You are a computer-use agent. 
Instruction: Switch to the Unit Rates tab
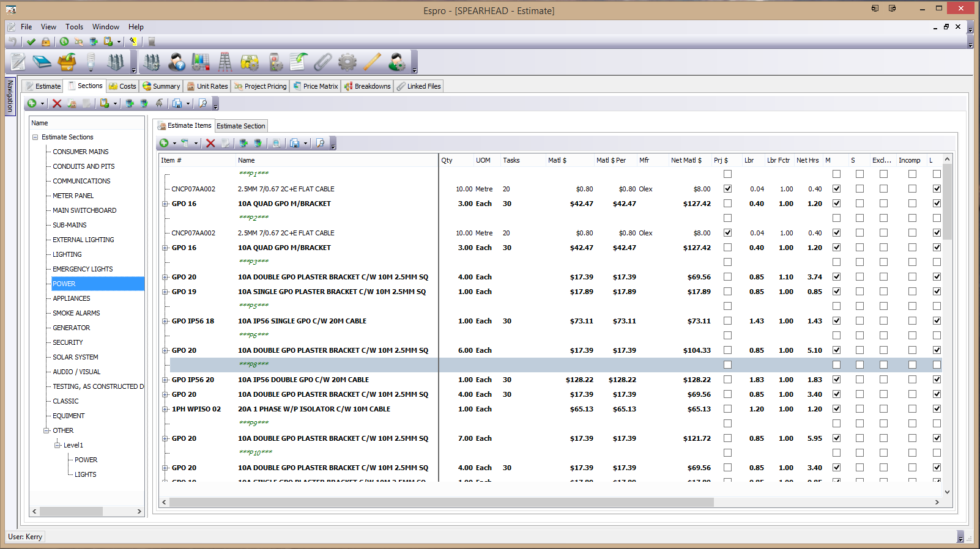click(x=207, y=86)
